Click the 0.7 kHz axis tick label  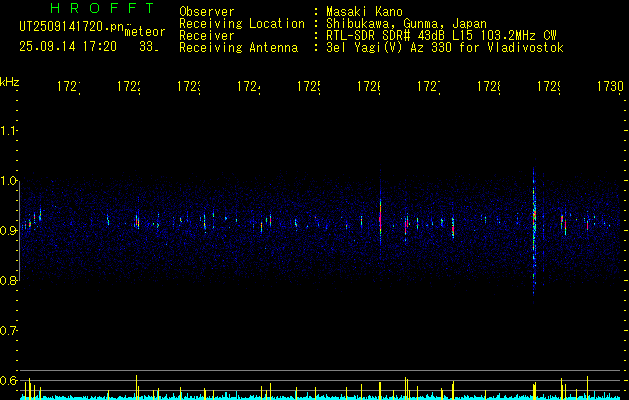(x=8, y=330)
